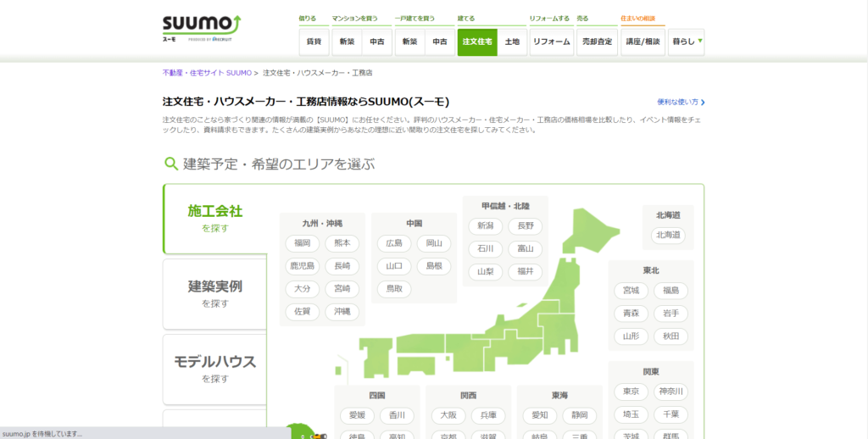Switch to the モデルハウスを探す side tab
The height and width of the screenshot is (439, 868).
pos(214,370)
